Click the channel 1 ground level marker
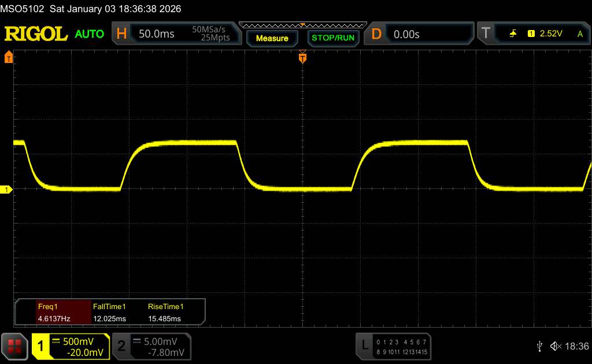The width and height of the screenshot is (592, 364). 8,190
